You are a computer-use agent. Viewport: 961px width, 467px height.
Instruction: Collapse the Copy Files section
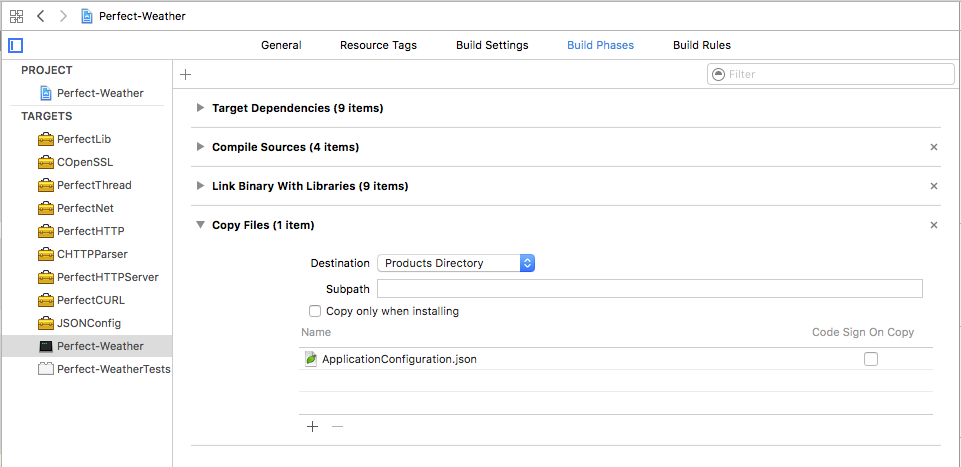pyautogui.click(x=200, y=225)
